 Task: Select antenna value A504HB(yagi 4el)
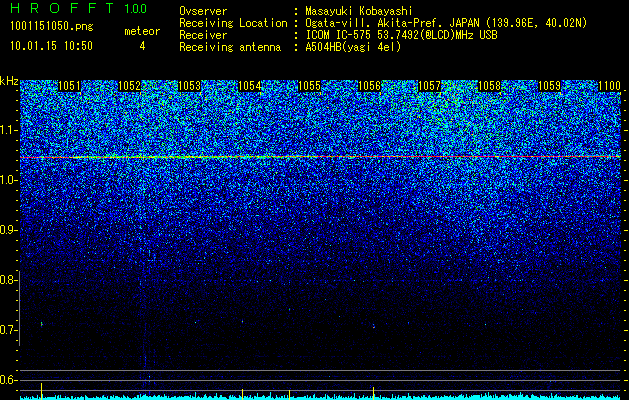pos(353,47)
